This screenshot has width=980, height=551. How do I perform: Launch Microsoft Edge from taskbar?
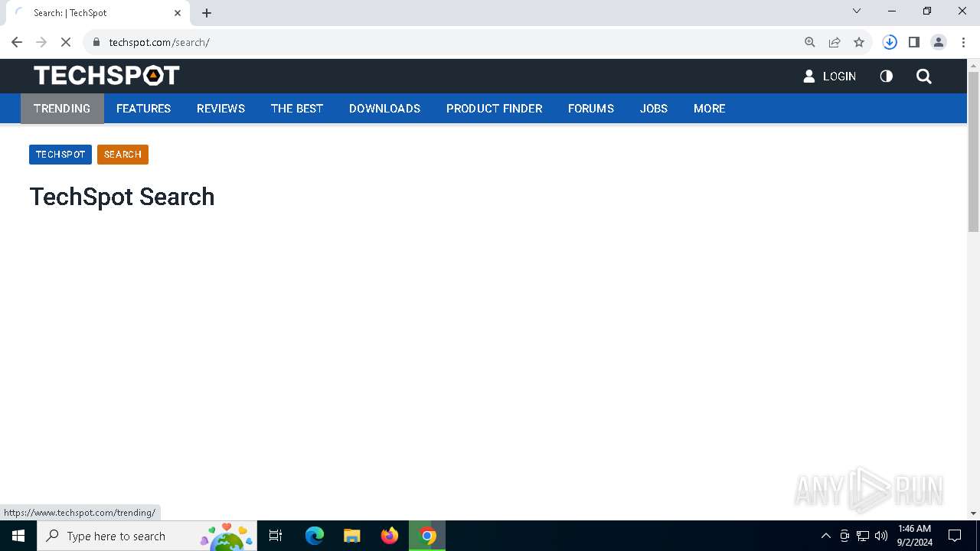pyautogui.click(x=315, y=536)
